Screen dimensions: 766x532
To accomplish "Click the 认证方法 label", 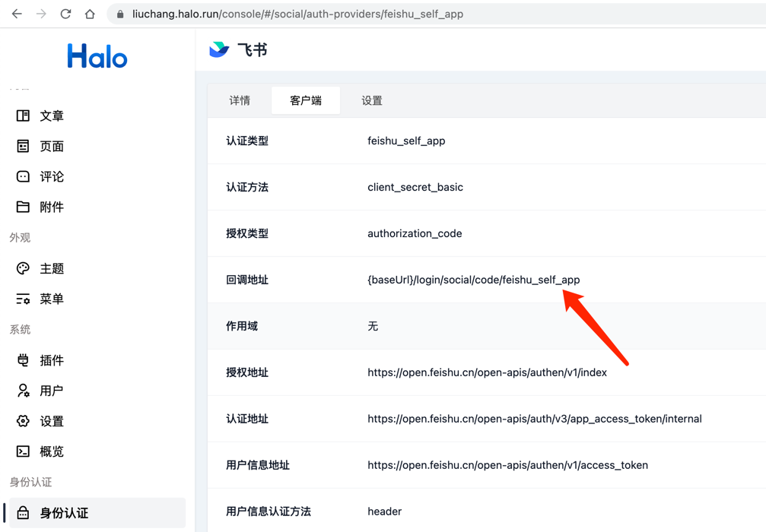I will [x=247, y=187].
